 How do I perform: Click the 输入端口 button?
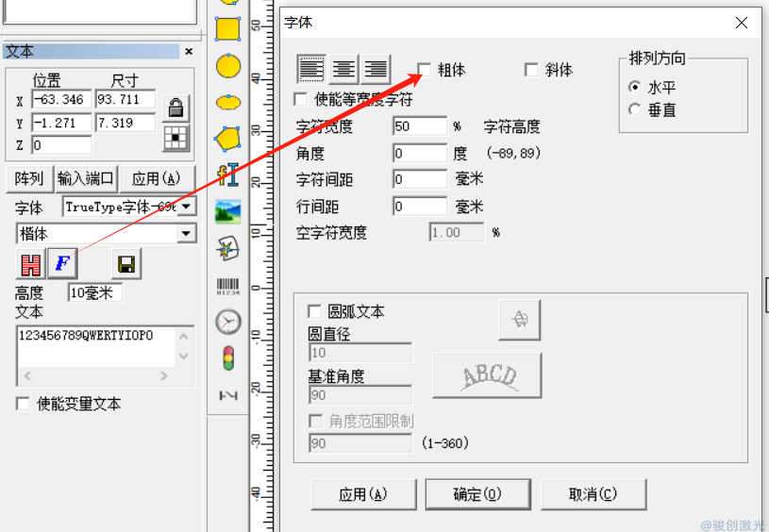85,178
